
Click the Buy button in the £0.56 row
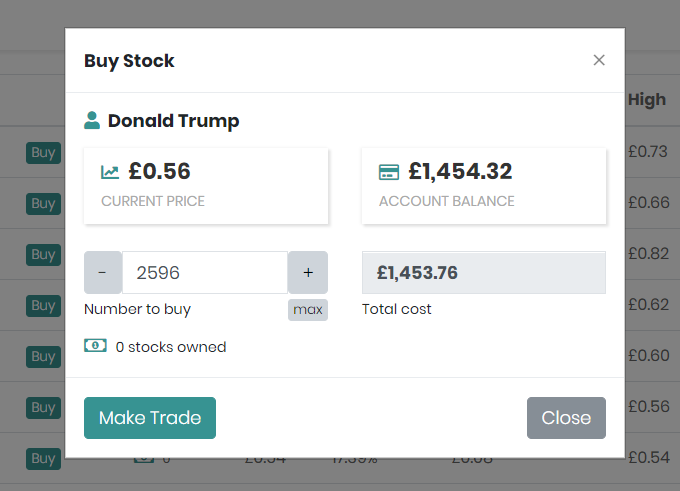point(43,408)
